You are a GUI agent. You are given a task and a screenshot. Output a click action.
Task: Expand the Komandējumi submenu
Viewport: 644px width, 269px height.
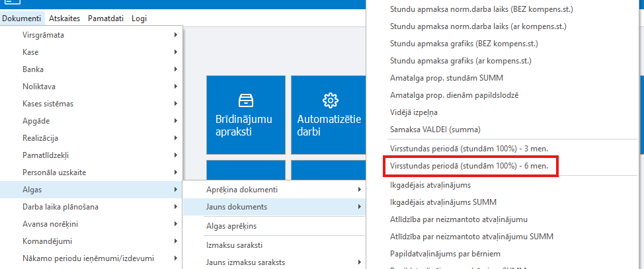[x=91, y=241]
